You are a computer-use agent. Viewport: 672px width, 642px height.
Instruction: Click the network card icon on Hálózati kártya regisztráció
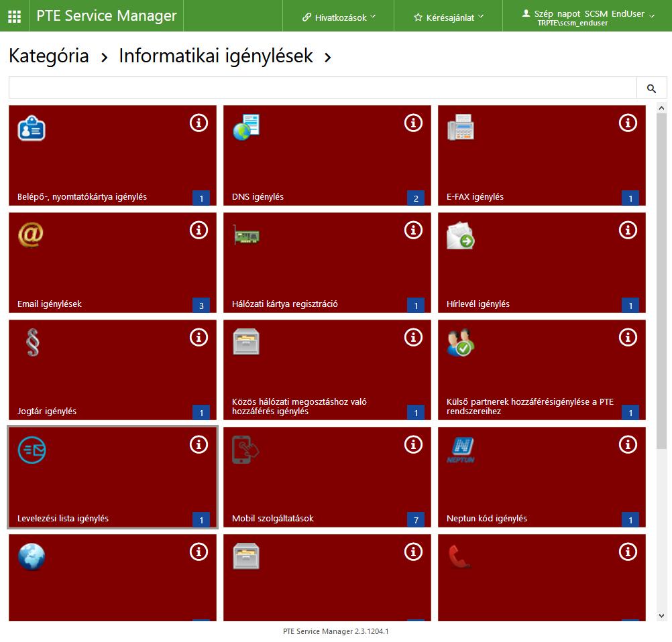point(246,235)
